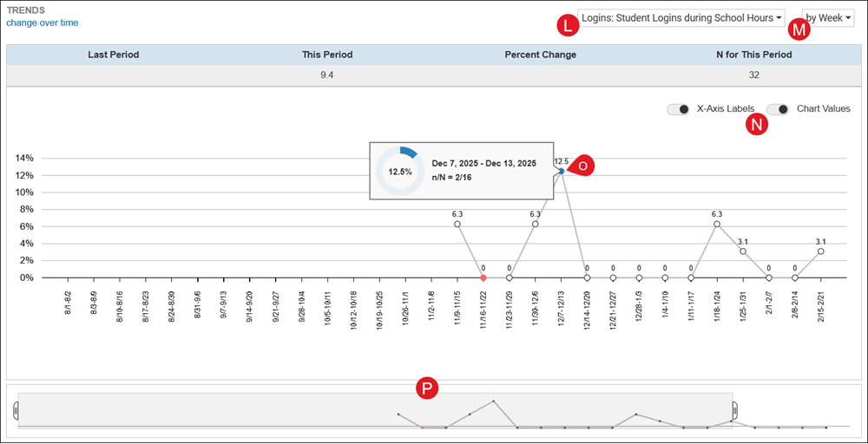This screenshot has height=444, width=868.
Task: Click the change over time link
Action: pos(42,23)
